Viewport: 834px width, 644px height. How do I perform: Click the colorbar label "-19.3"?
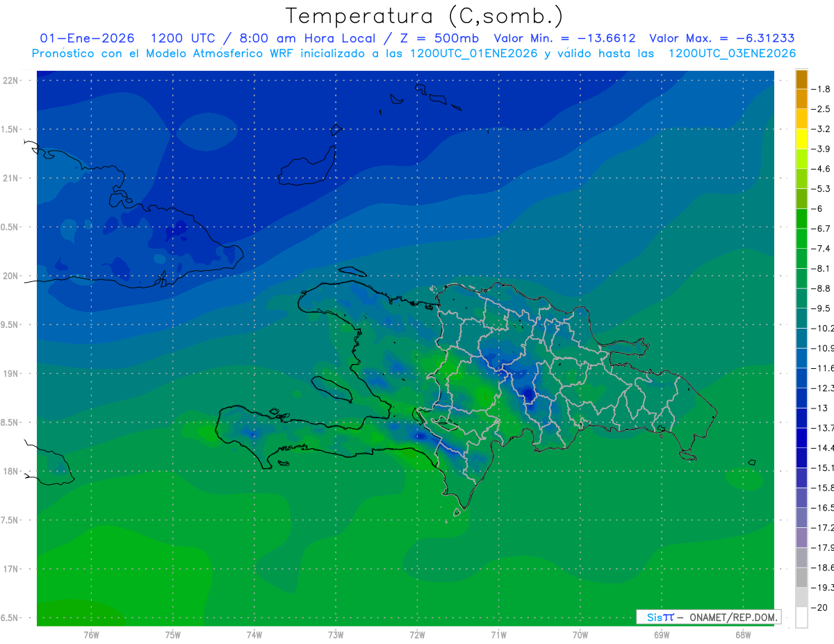click(x=823, y=588)
